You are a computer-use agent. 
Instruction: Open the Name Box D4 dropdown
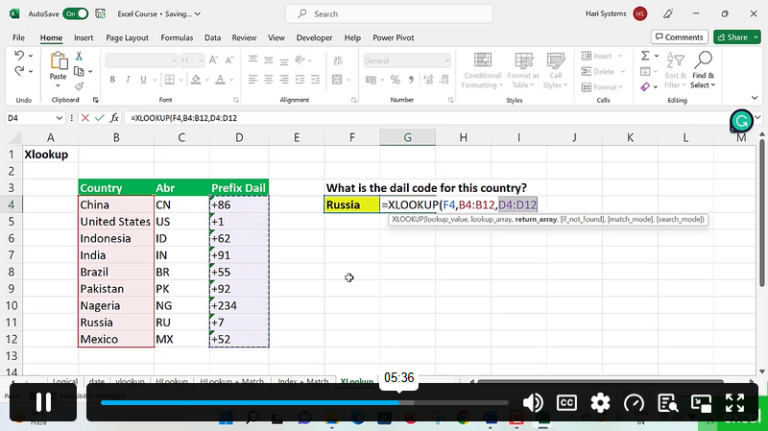click(x=59, y=118)
